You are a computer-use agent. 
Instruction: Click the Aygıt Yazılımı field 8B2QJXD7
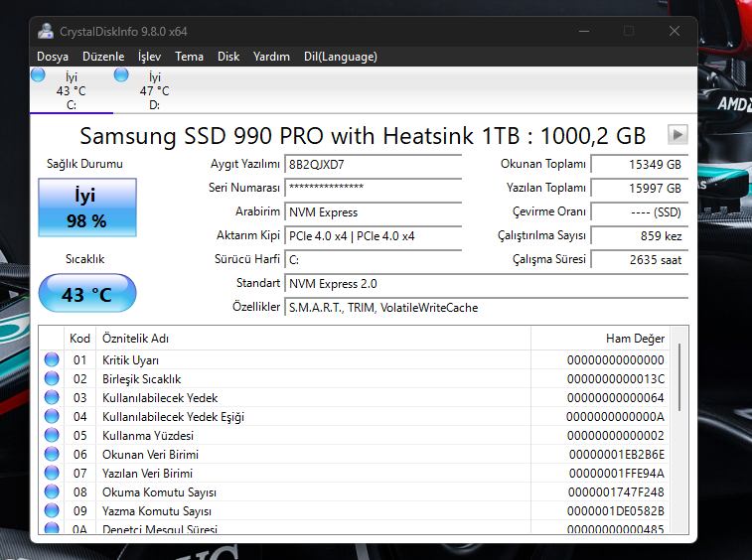pyautogui.click(x=374, y=165)
